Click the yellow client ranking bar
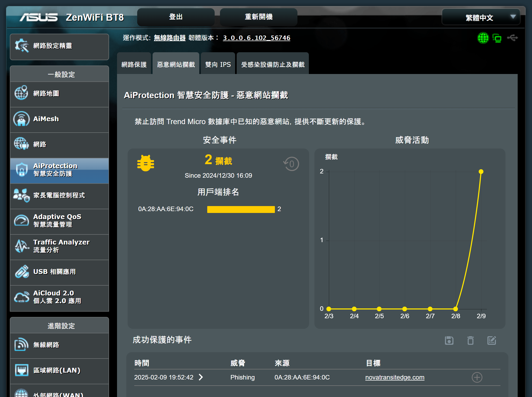The width and height of the screenshot is (532, 397). tap(241, 209)
